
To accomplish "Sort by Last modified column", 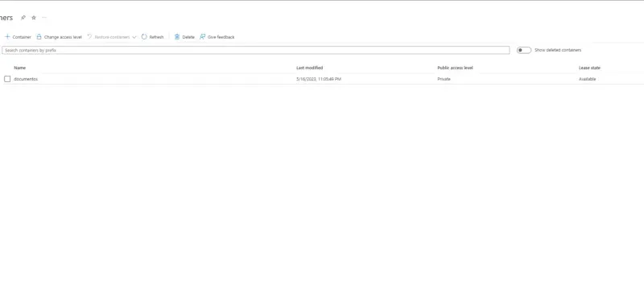I will (310, 68).
